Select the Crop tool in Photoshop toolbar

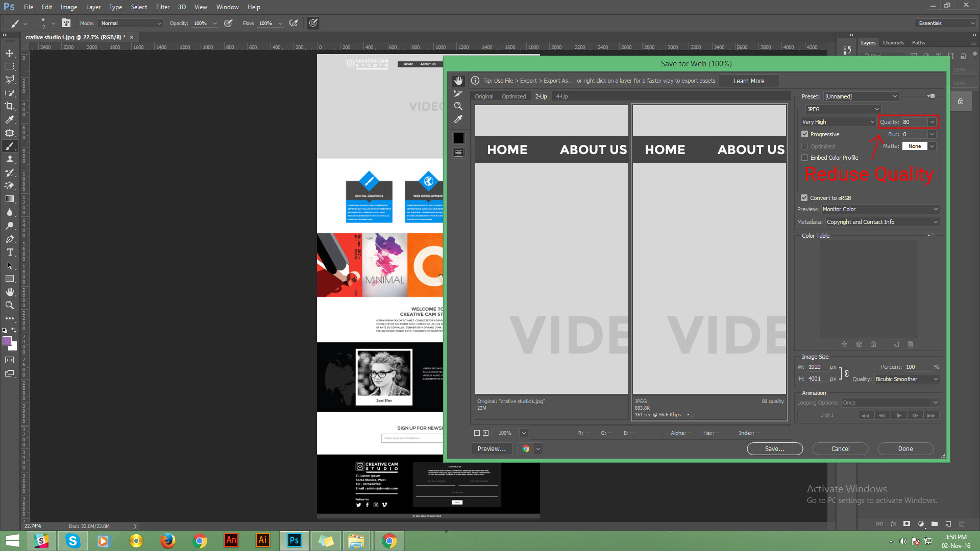(x=10, y=106)
